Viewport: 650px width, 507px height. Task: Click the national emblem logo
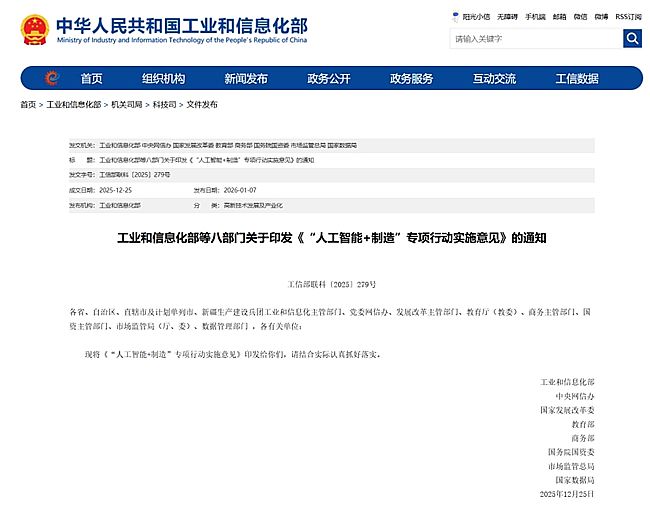[34, 30]
